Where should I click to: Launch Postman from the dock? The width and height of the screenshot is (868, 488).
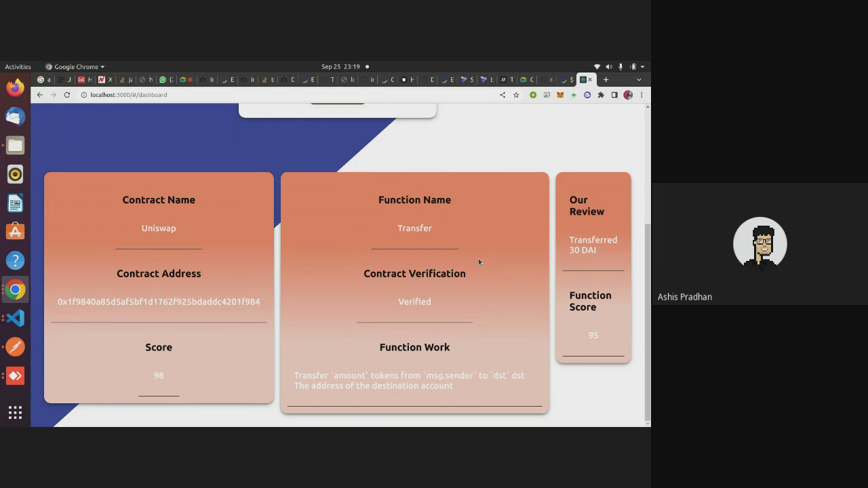pyautogui.click(x=15, y=347)
